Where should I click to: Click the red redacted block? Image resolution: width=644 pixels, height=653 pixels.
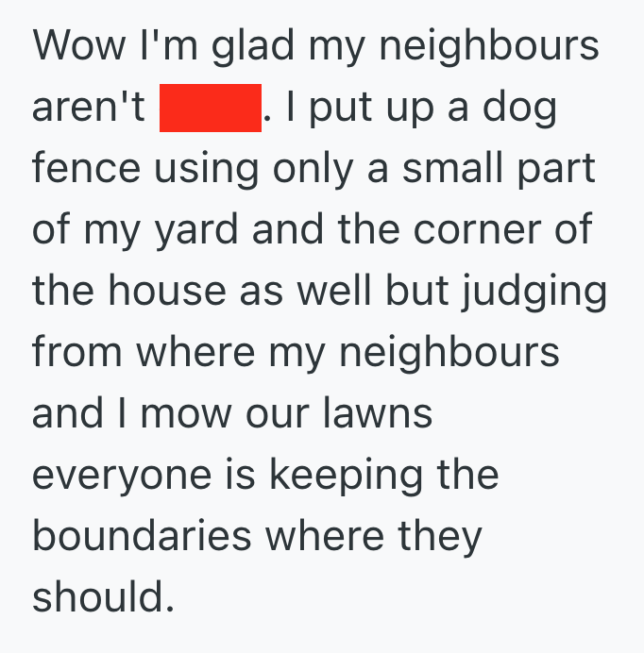(x=211, y=108)
